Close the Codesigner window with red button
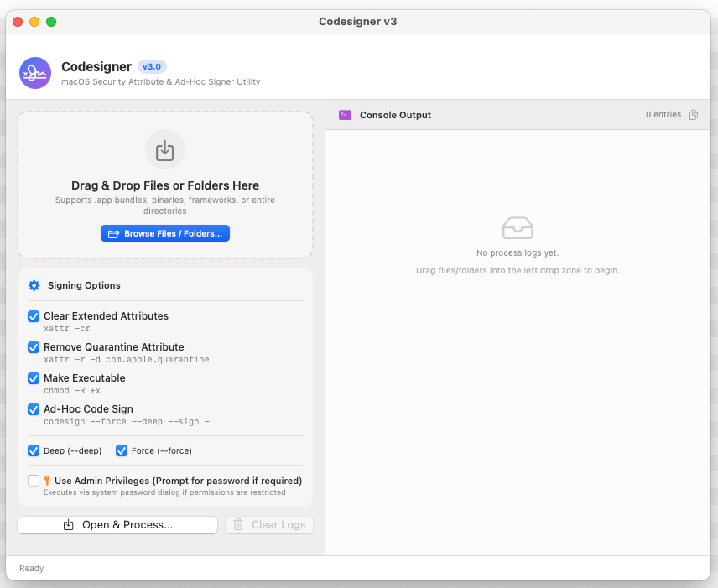This screenshot has width=718, height=588. pos(18,22)
